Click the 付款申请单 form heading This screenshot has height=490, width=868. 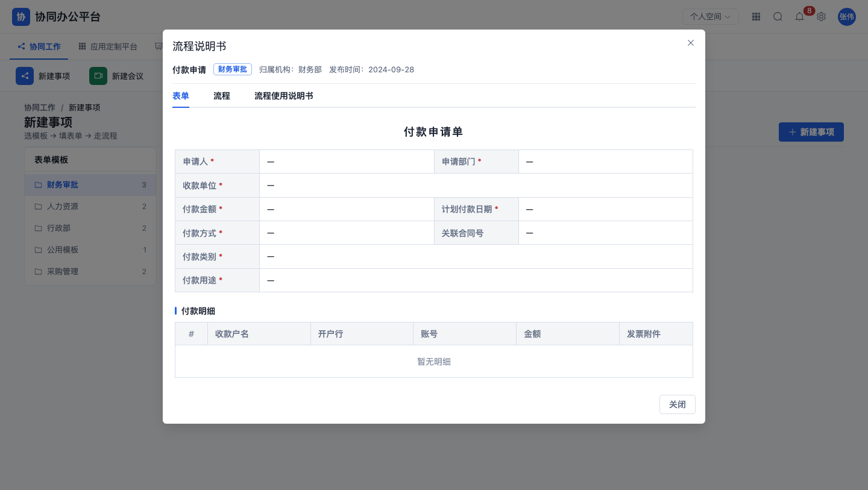tap(433, 132)
